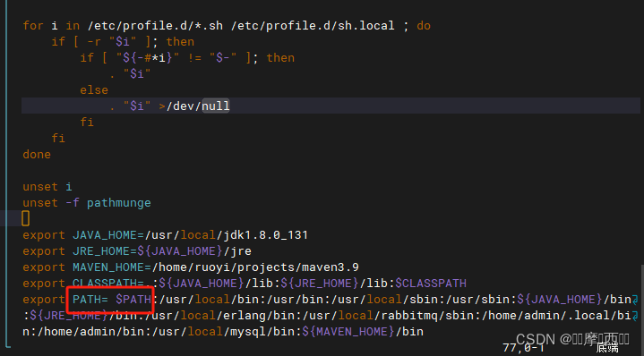Place cursor on the "for" keyword
644x356 pixels.
click(x=33, y=26)
